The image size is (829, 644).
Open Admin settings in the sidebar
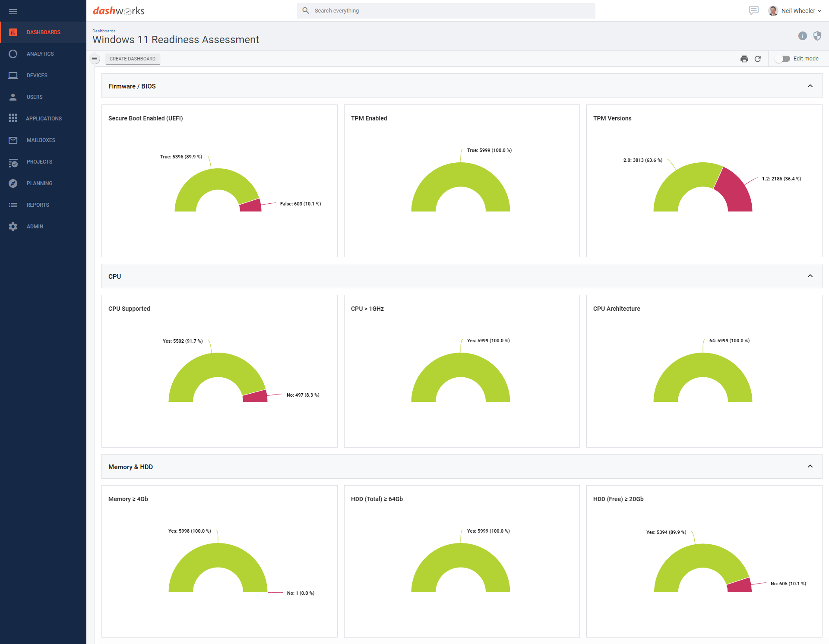(35, 227)
